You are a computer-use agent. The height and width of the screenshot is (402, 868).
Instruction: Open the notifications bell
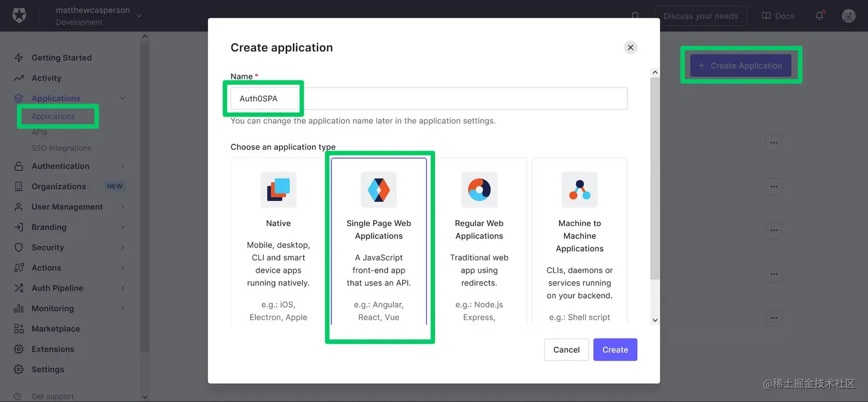click(x=820, y=15)
